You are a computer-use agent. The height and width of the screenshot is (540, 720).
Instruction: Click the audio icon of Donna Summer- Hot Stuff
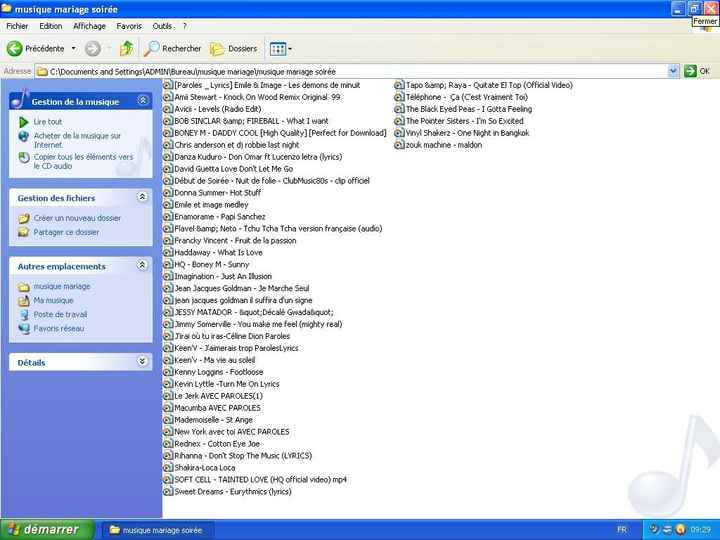click(x=168, y=193)
